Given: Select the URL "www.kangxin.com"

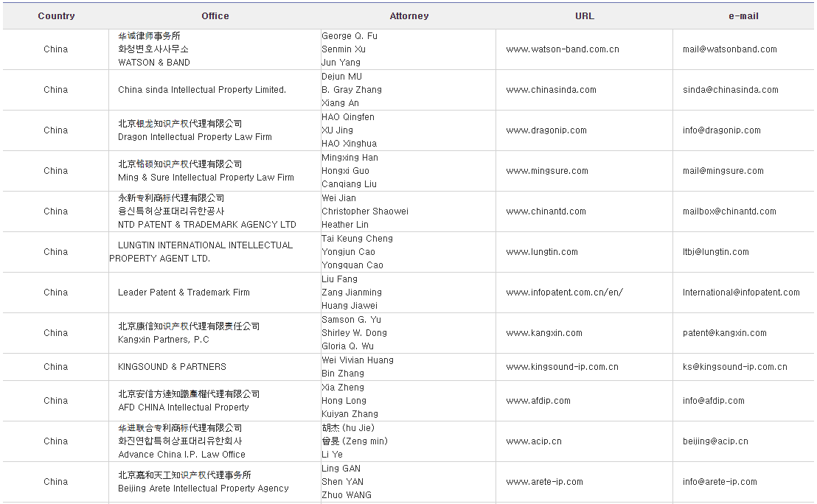Looking at the screenshot, I should 544,334.
